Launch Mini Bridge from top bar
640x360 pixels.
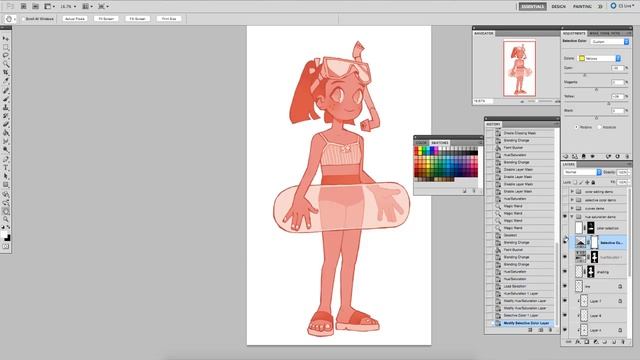36,7
